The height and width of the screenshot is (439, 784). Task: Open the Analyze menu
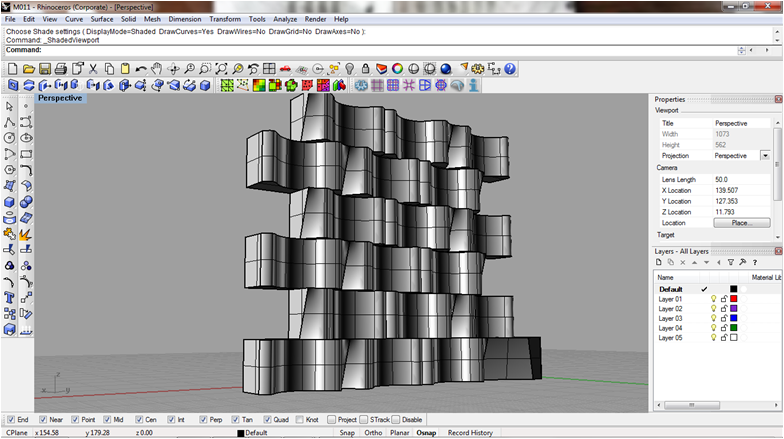285,19
